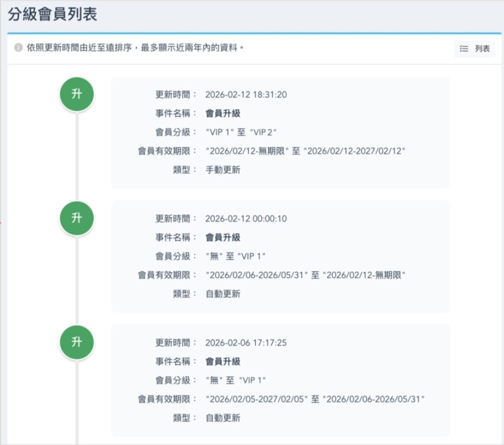Select the "VIP 1" 至 "VIP 2" level text
Screen dimensions: 504x445
click(x=241, y=132)
